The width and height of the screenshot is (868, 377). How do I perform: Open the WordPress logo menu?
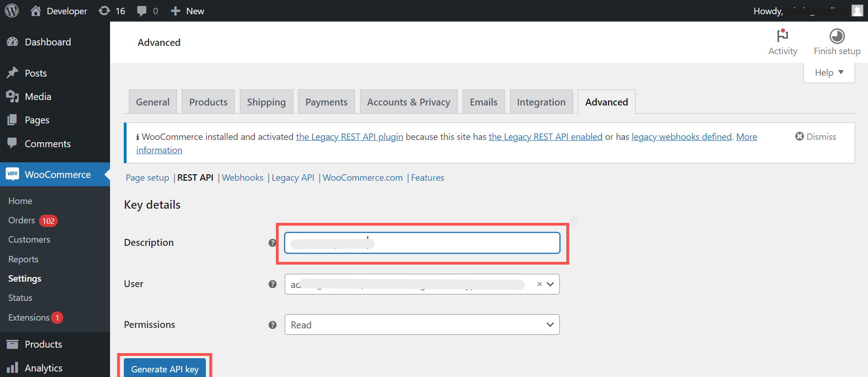click(12, 11)
